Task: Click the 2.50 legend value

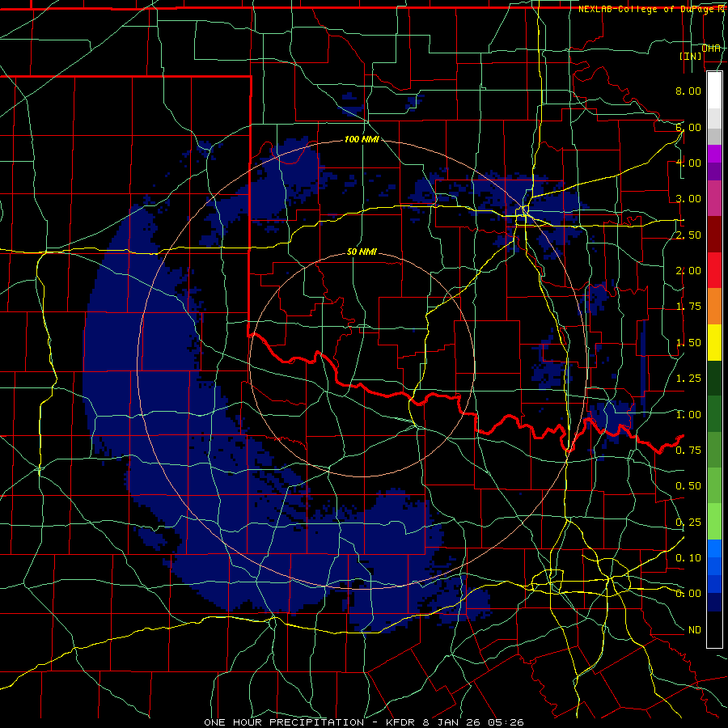Action: point(688,235)
